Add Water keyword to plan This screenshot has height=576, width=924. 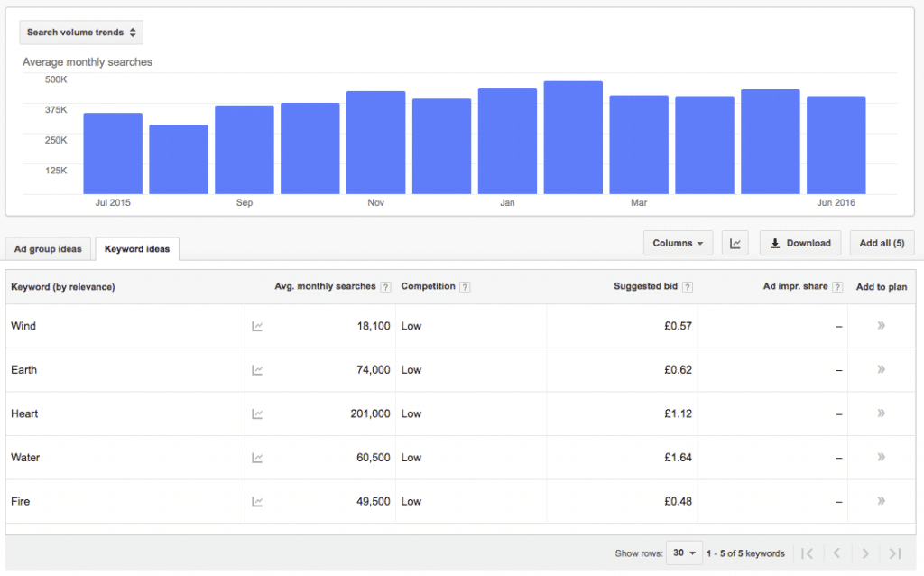tap(881, 457)
